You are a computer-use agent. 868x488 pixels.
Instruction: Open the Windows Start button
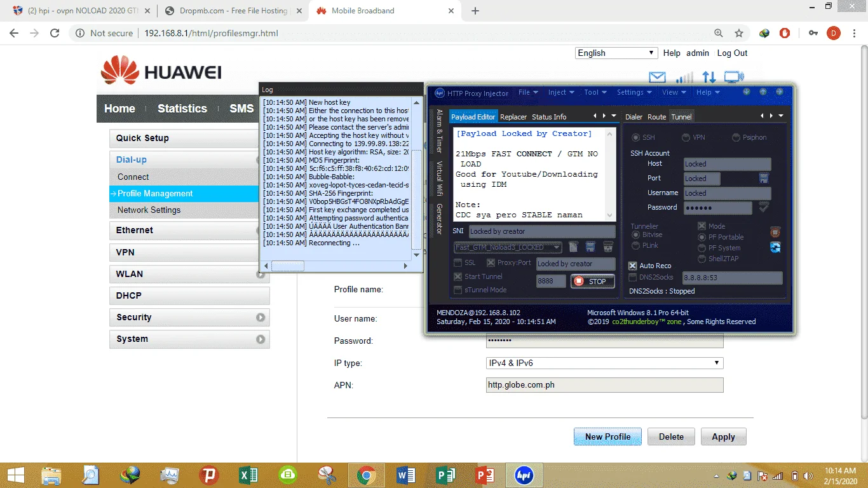(15, 475)
